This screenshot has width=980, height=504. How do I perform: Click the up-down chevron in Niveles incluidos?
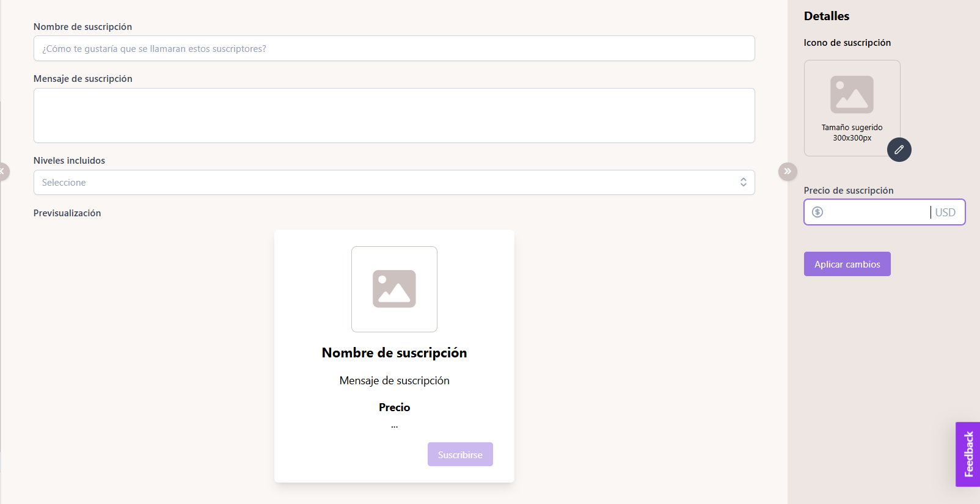click(x=743, y=182)
